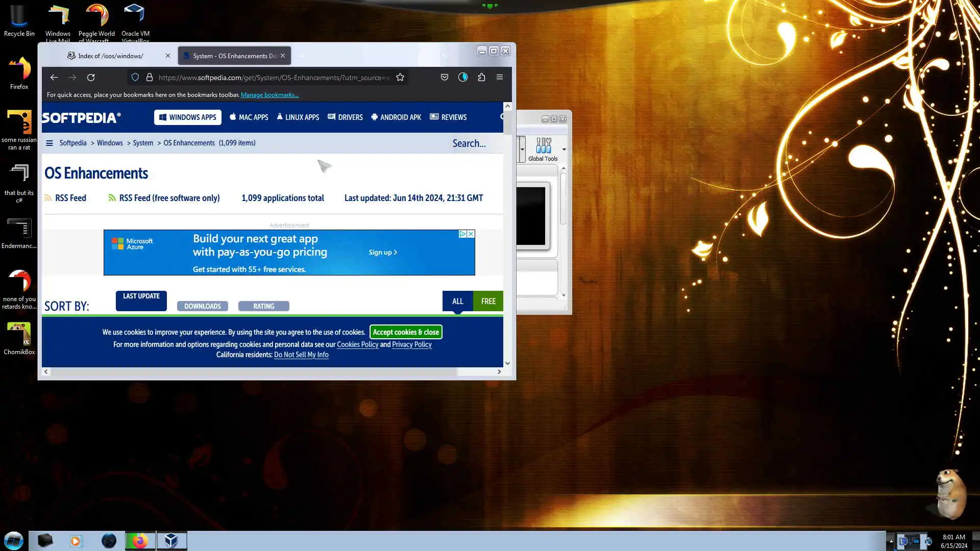
Task: Sort list by DOWNLOADS
Action: coord(202,306)
